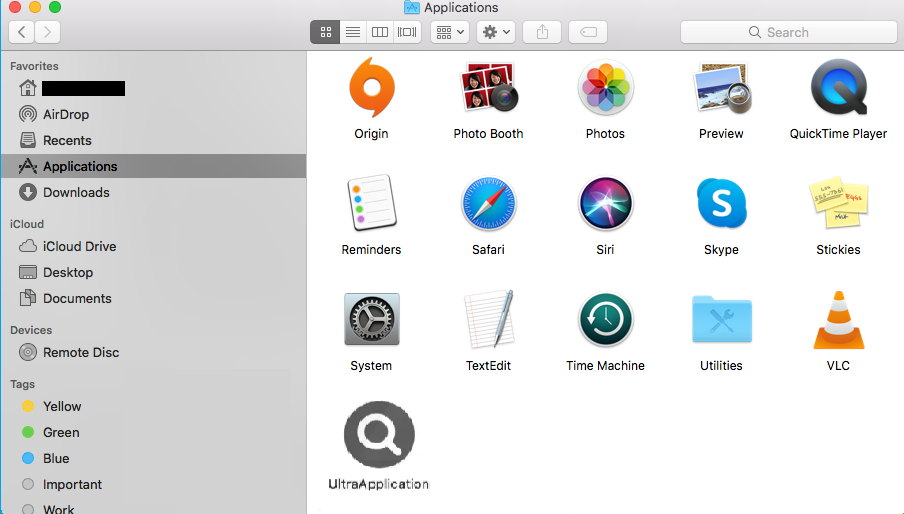
Task: Open the item arrangement dropdown
Action: coord(449,32)
